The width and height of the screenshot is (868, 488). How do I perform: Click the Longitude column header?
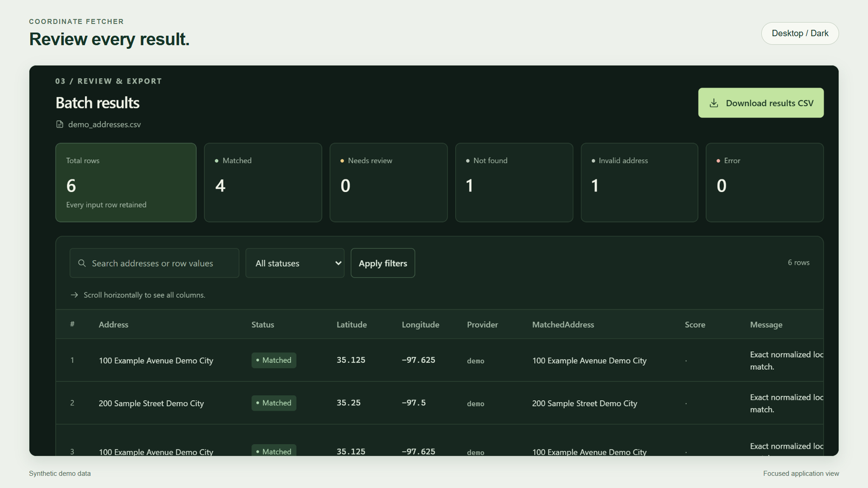click(420, 325)
